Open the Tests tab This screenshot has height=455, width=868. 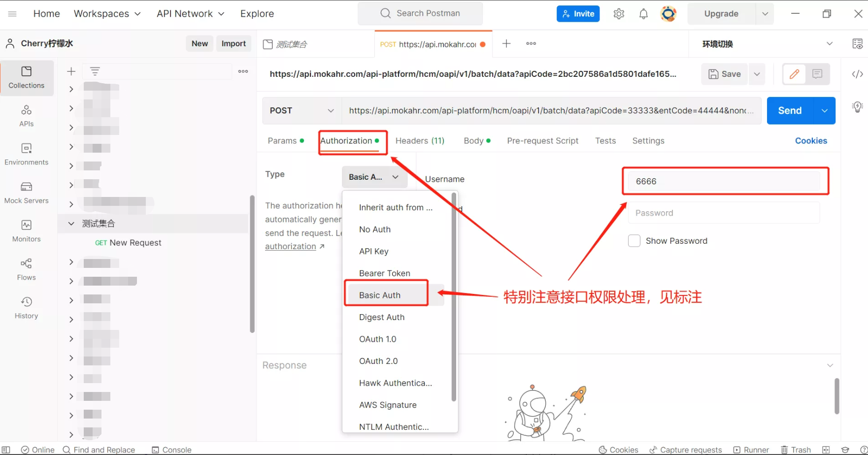click(x=605, y=141)
